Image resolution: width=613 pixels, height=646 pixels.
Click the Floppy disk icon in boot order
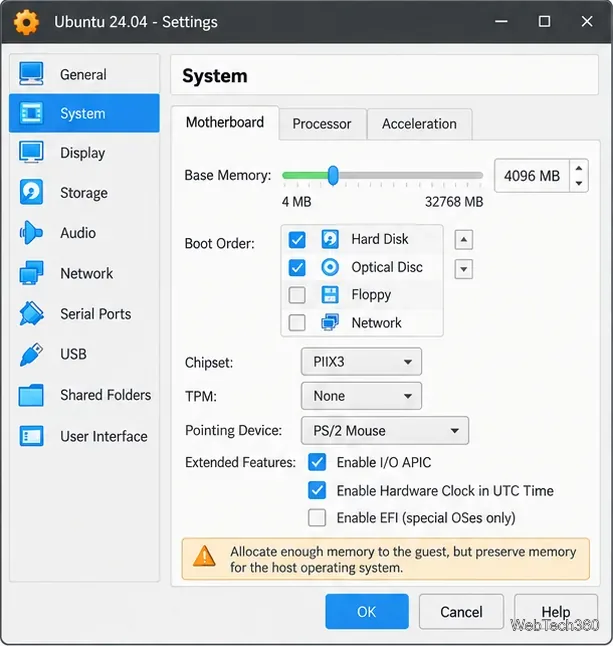330,295
